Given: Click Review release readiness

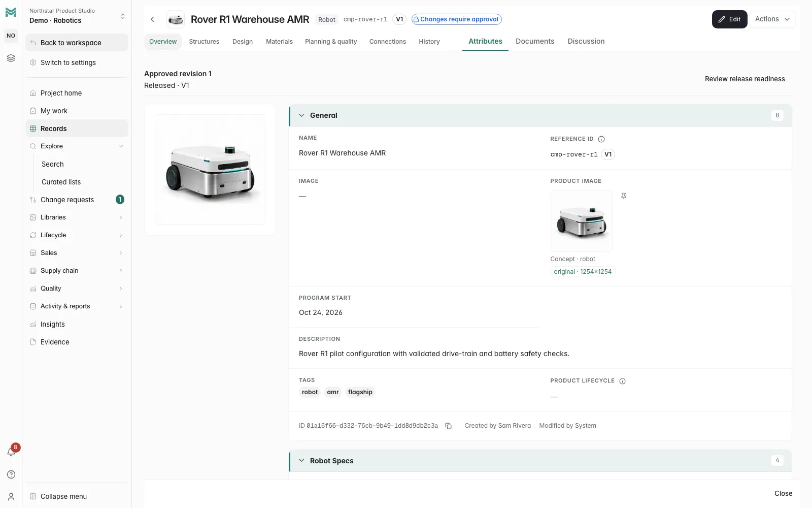Looking at the screenshot, I should click(x=745, y=79).
